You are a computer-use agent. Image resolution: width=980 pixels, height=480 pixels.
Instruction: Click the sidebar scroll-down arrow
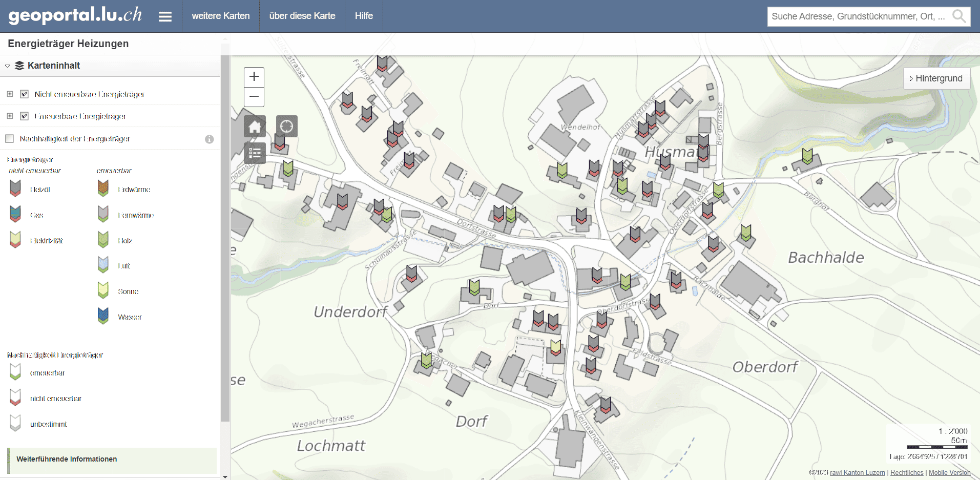[x=225, y=476]
